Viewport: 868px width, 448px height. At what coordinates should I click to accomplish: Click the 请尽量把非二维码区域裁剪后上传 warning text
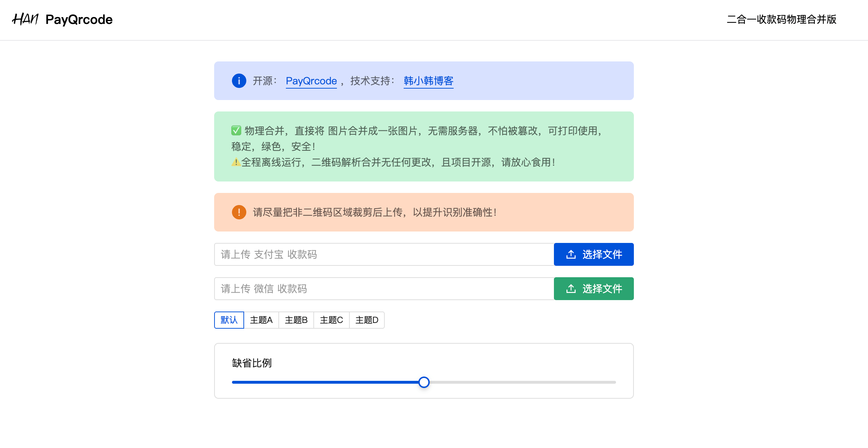coord(375,212)
